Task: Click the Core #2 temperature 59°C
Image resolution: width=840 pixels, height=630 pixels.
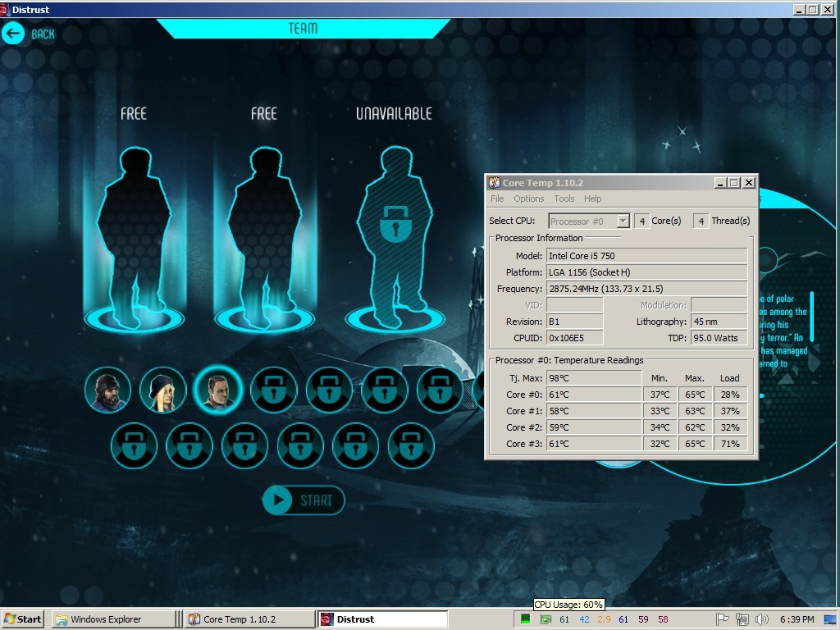Action: (x=594, y=427)
